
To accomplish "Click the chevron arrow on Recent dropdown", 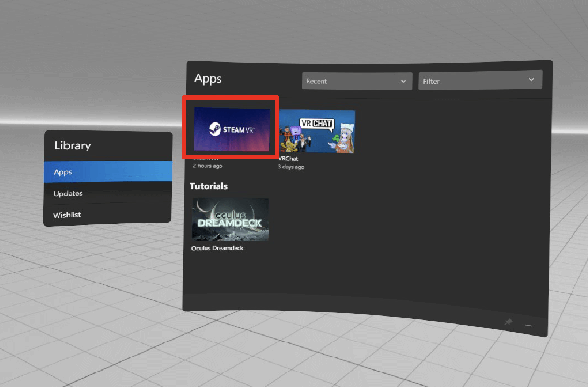I will pyautogui.click(x=403, y=81).
